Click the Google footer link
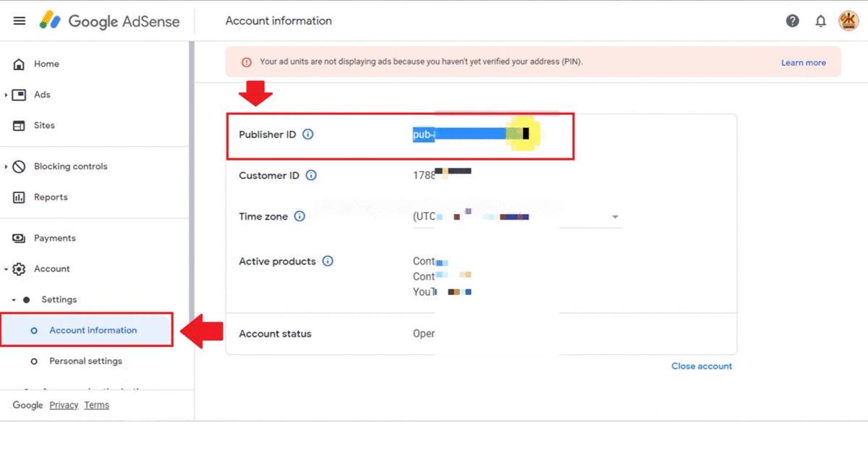868x459 pixels. click(x=28, y=406)
